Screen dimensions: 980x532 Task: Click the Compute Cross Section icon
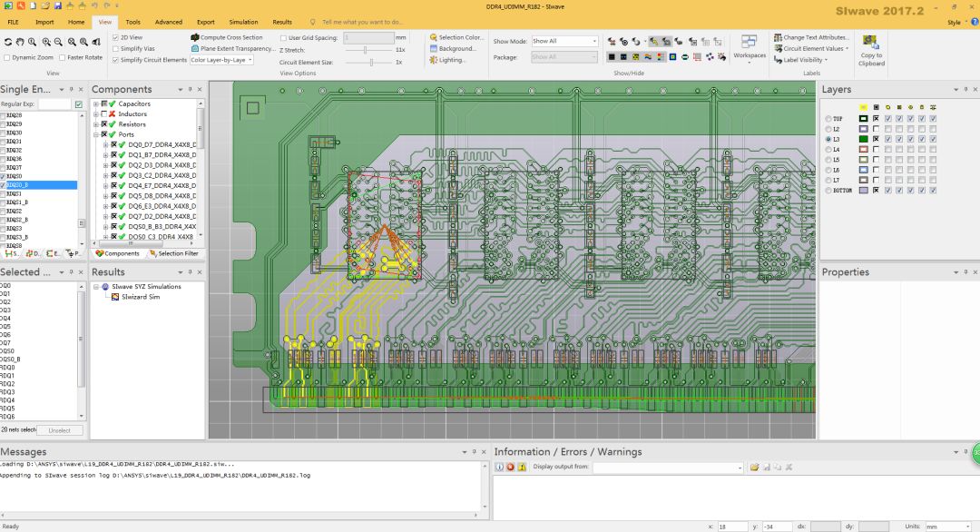[195, 37]
